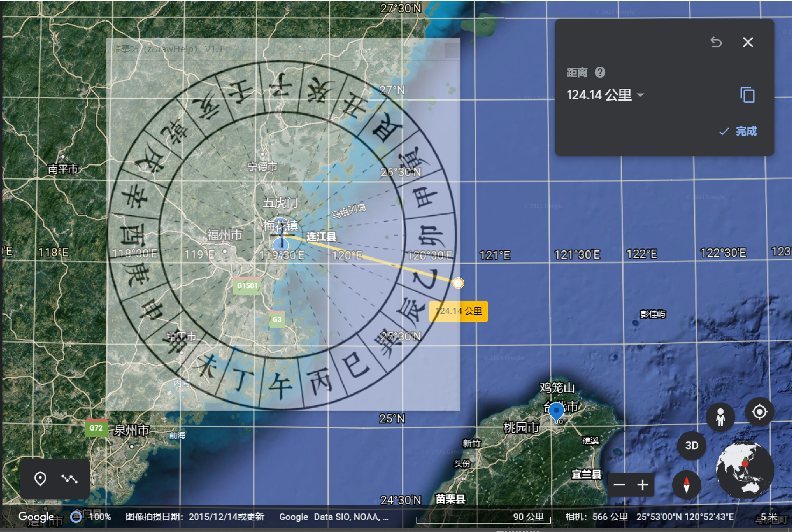
Task: Click the 泉州市 city label
Action: click(131, 430)
